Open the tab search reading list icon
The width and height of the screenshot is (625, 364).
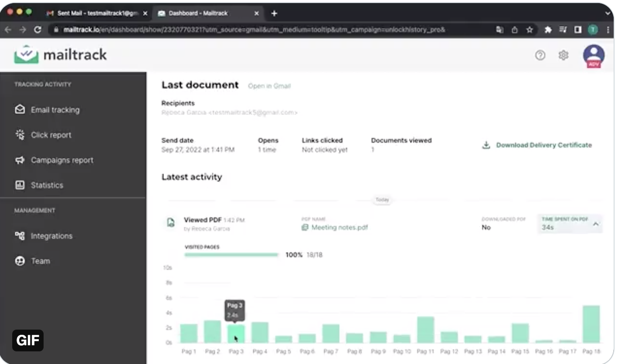(x=563, y=30)
